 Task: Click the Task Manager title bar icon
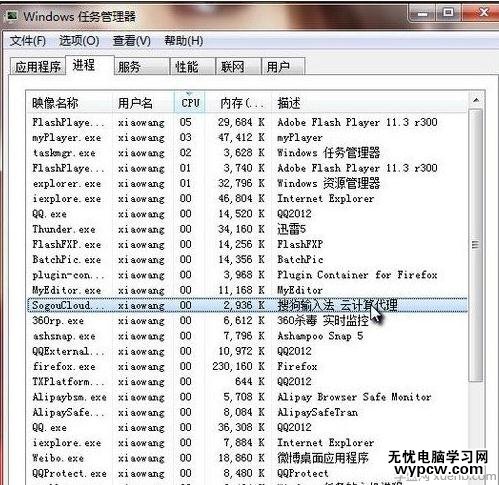(x=13, y=16)
